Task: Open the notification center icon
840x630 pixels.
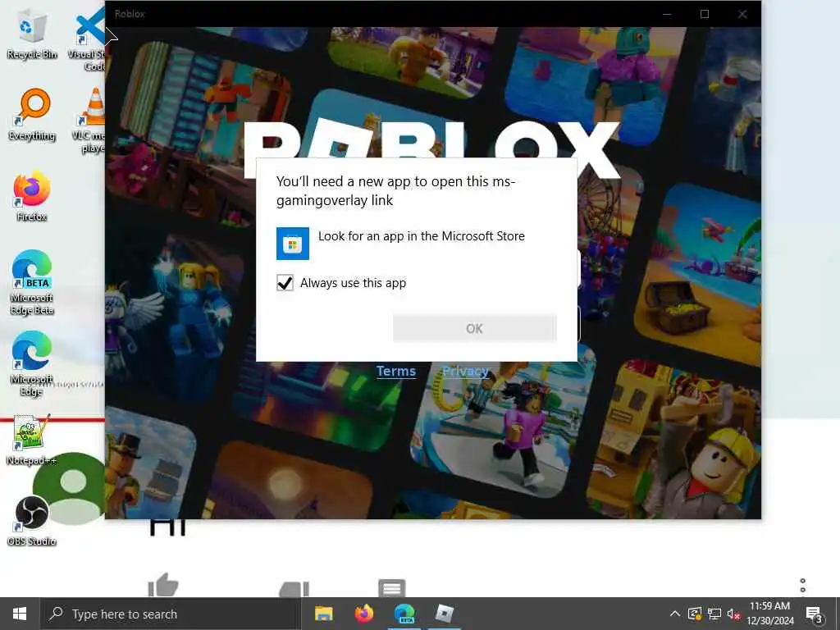Action: tap(815, 614)
